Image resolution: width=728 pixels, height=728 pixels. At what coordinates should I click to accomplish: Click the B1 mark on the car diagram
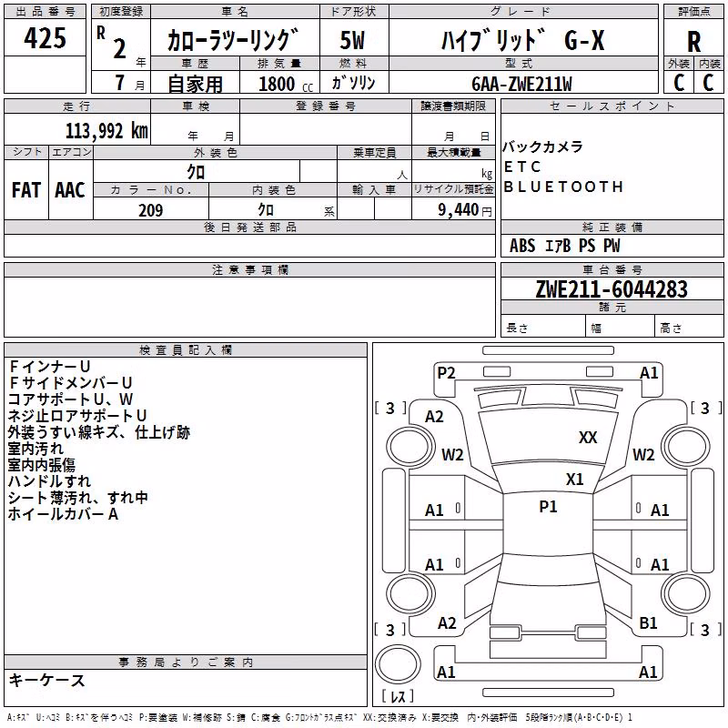coord(648,623)
